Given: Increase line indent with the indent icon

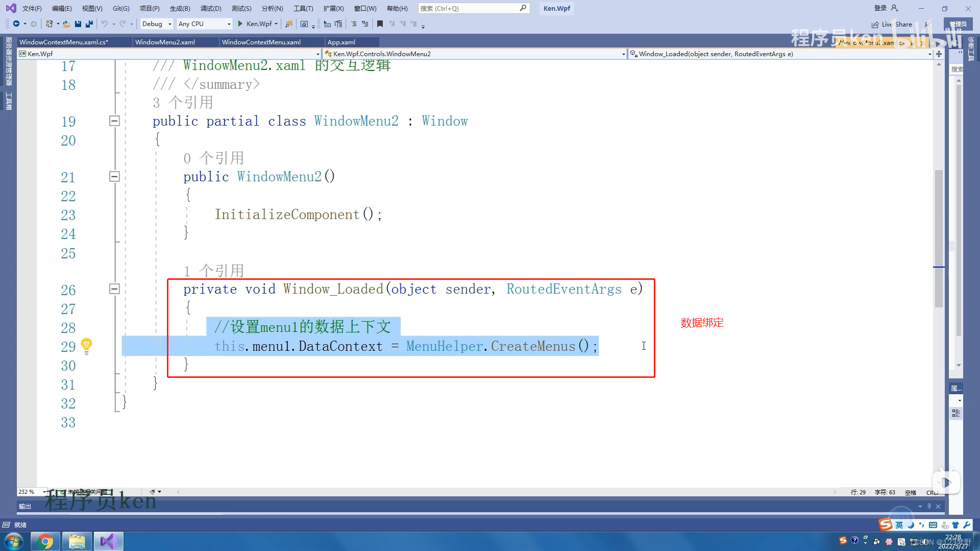Looking at the screenshot, I should tap(338, 24).
